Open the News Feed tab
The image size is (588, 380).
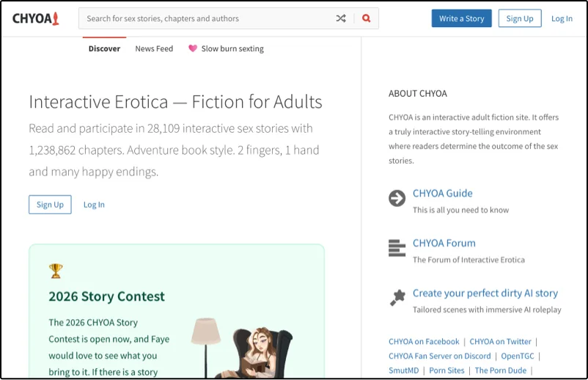coord(154,48)
